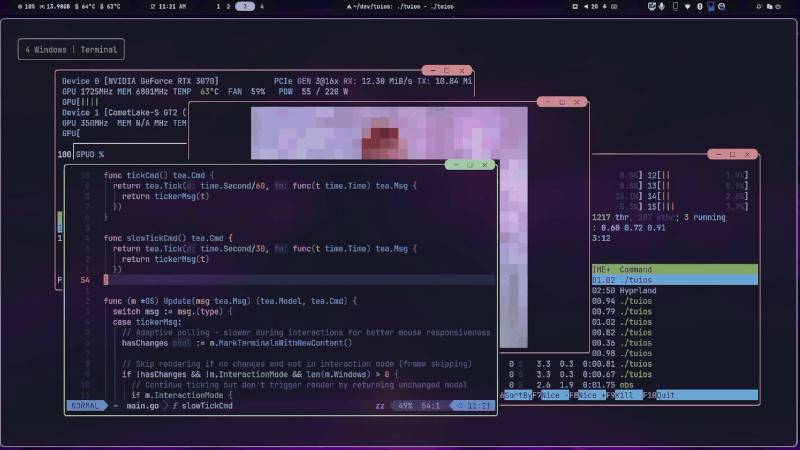Click the ~/dev/tuios window title

tap(400, 7)
